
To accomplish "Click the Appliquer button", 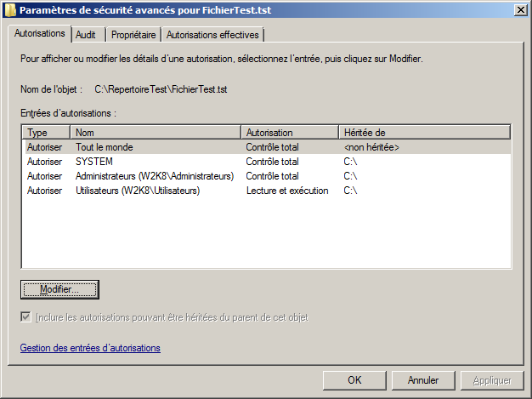I will pyautogui.click(x=492, y=380).
